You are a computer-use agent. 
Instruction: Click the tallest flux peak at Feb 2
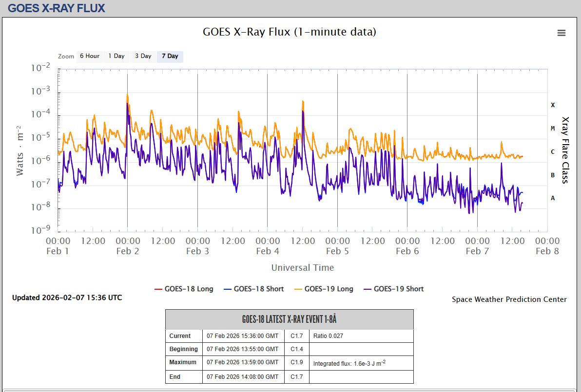[x=127, y=95]
